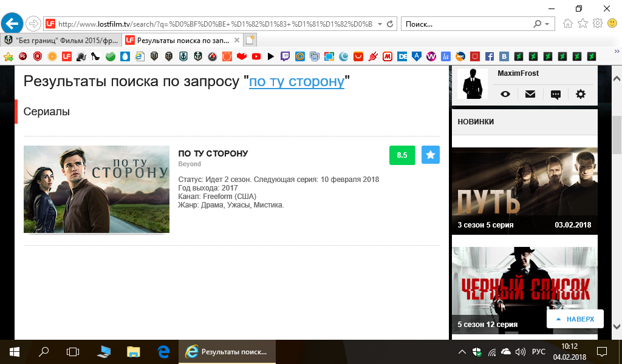Click the smiley feedback icon
The width and height of the screenshot is (622, 364).
612,23
